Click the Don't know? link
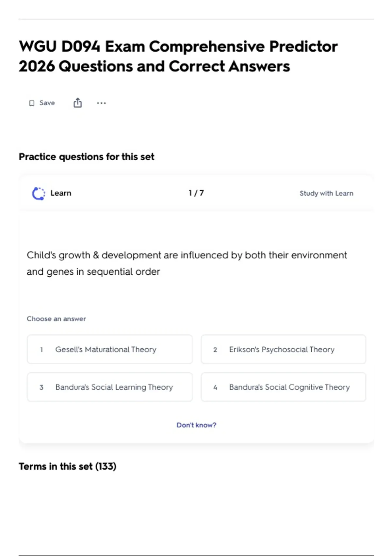This screenshot has width=392, height=556. 196,425
